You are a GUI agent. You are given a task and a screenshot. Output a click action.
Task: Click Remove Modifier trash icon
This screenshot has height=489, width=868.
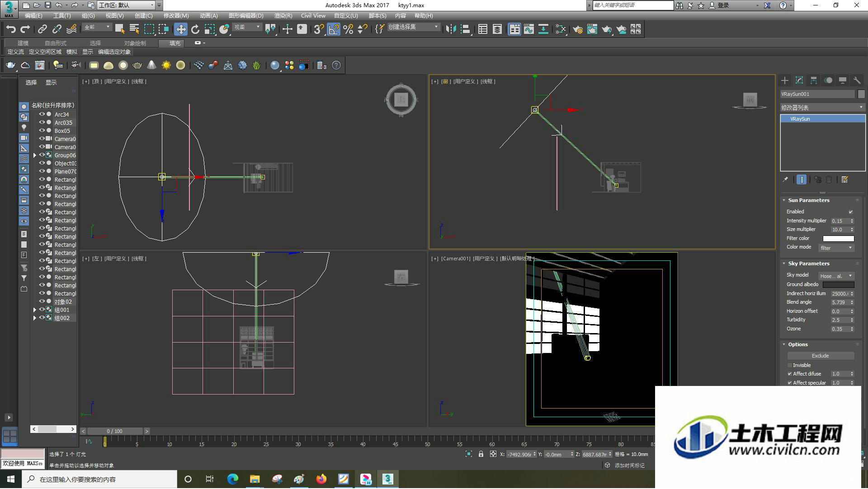829,180
